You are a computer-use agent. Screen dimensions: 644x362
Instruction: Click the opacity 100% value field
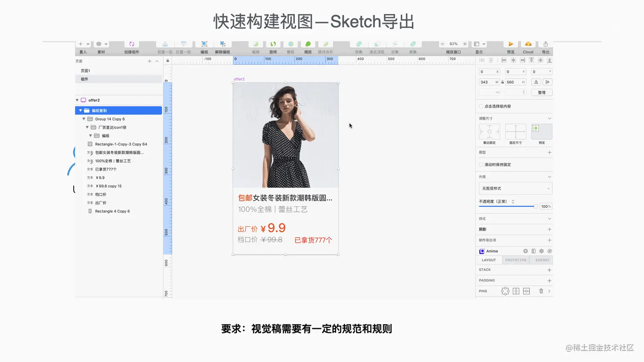click(x=546, y=206)
